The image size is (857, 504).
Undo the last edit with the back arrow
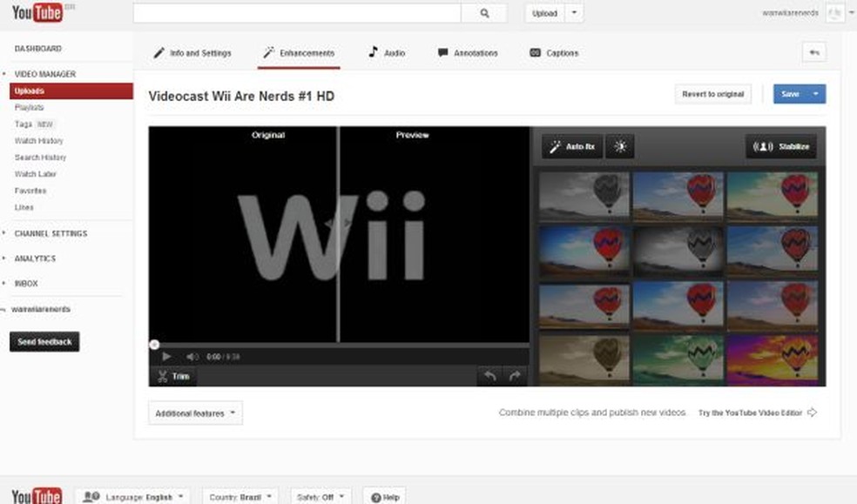[489, 375]
